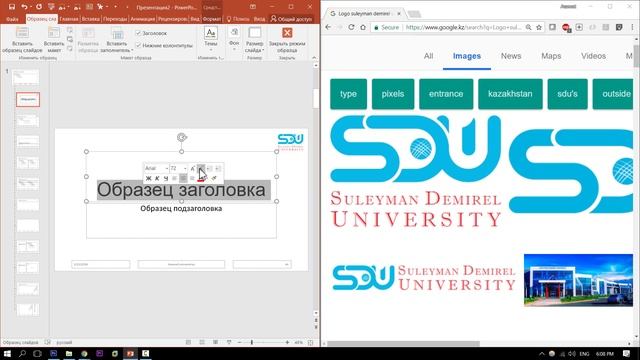Switch to the Вставка (Insert) ribbon tab
This screenshot has width=640, height=360.
(x=90, y=19)
